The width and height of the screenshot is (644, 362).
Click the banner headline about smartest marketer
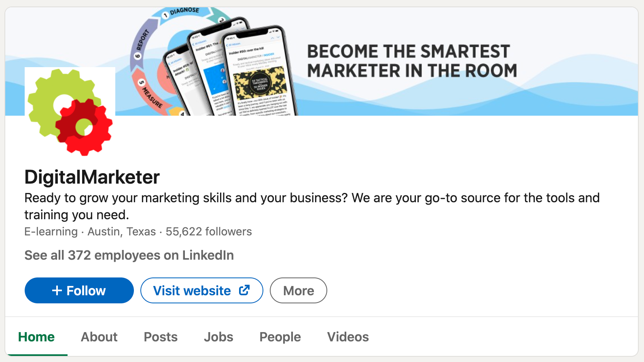(412, 61)
